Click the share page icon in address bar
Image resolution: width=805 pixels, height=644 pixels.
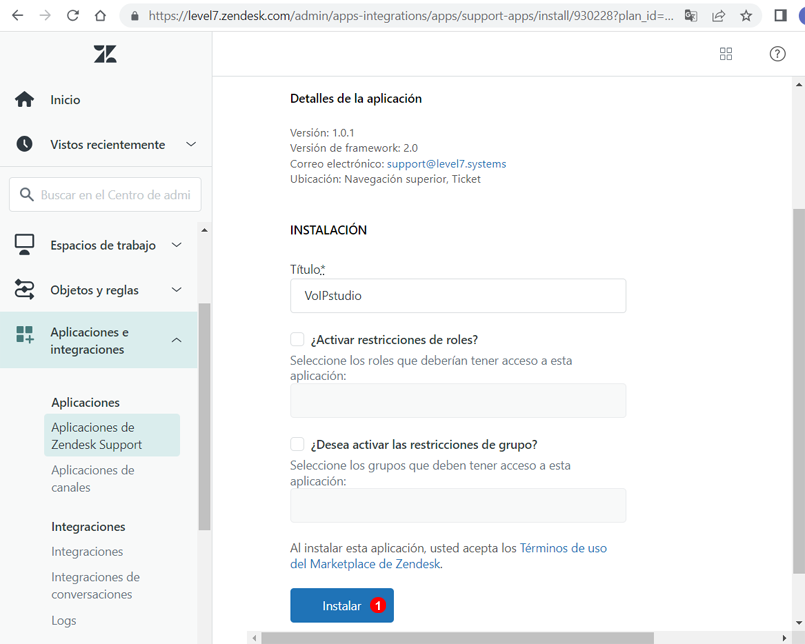click(718, 15)
